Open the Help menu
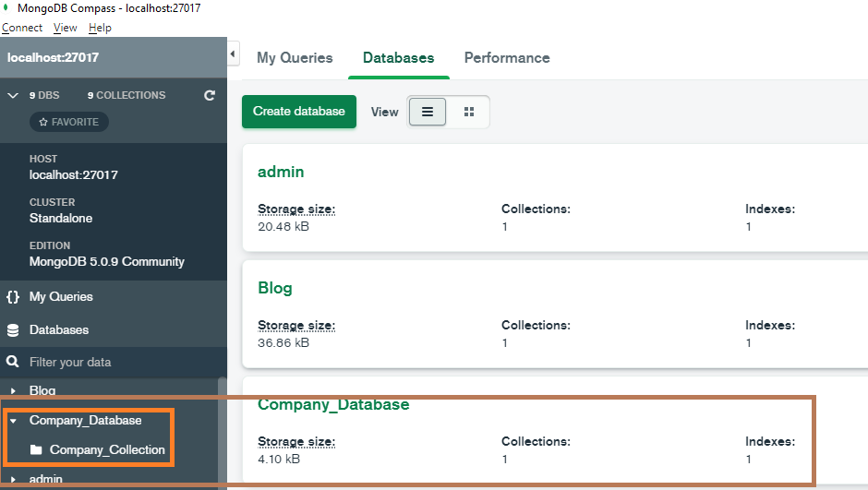Image resolution: width=868 pixels, height=490 pixels. click(x=101, y=28)
